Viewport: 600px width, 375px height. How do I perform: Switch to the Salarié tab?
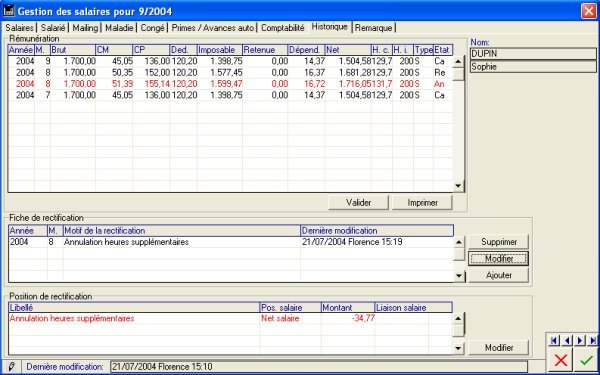tap(53, 28)
